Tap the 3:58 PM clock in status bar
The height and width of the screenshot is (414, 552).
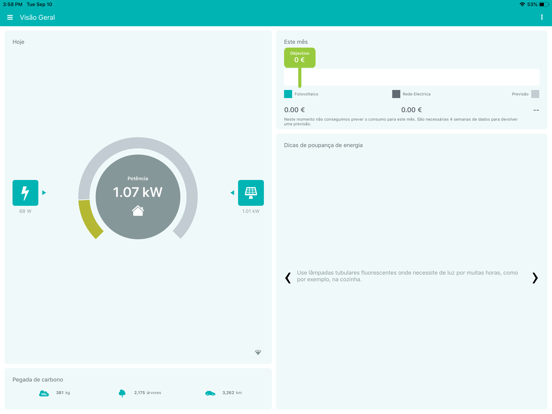[13, 4]
